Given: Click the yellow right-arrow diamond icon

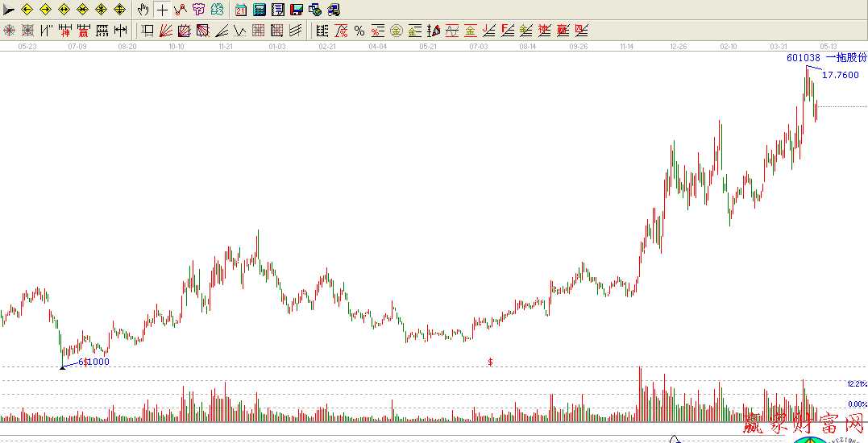Looking at the screenshot, I should (x=45, y=10).
